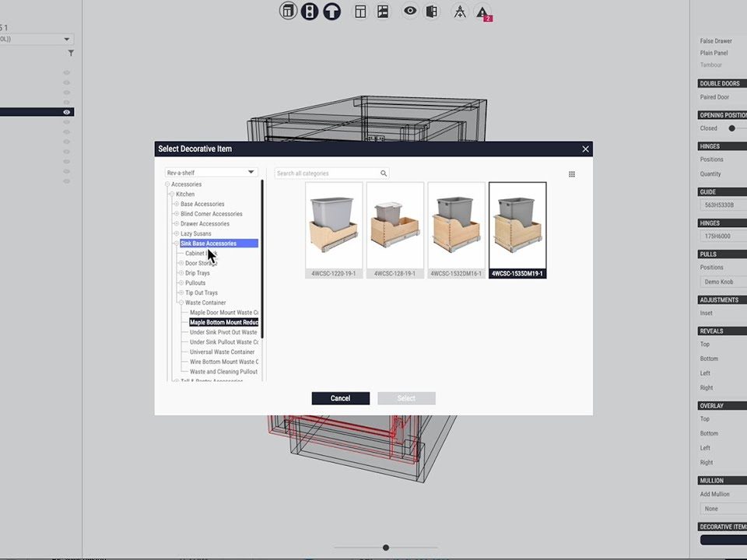Viewport: 747px width, 560px height.
Task: Toggle the eye icon just below highlighted row
Action: [x=66, y=122]
